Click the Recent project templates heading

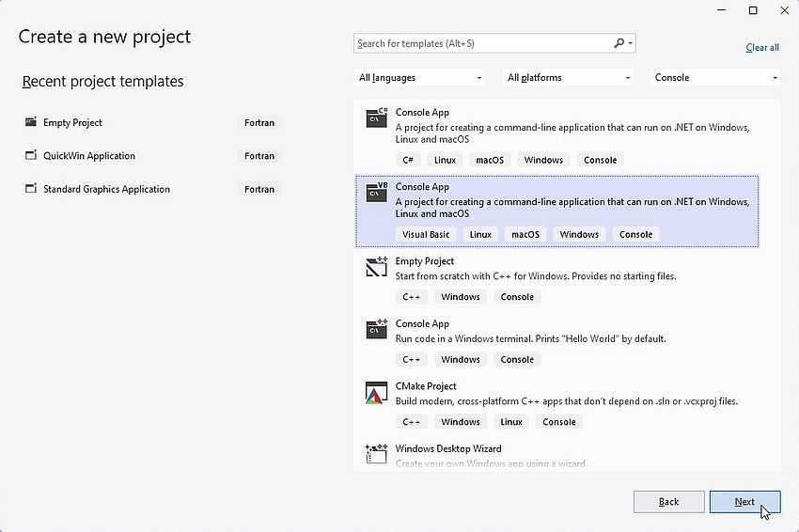point(103,81)
